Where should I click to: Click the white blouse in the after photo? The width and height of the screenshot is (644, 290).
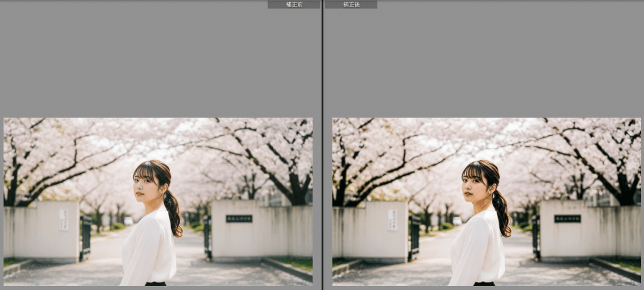click(478, 249)
